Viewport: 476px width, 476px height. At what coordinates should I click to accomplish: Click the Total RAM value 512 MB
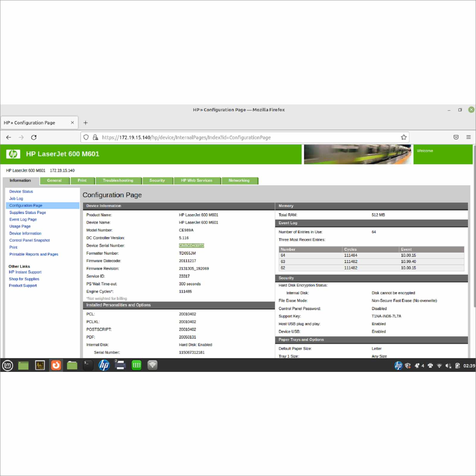coord(378,215)
